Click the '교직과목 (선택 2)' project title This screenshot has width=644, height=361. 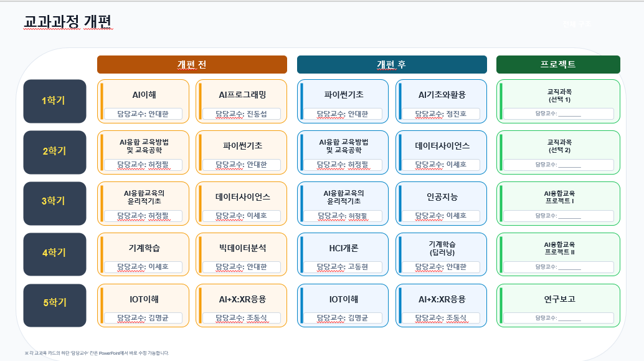point(559,146)
